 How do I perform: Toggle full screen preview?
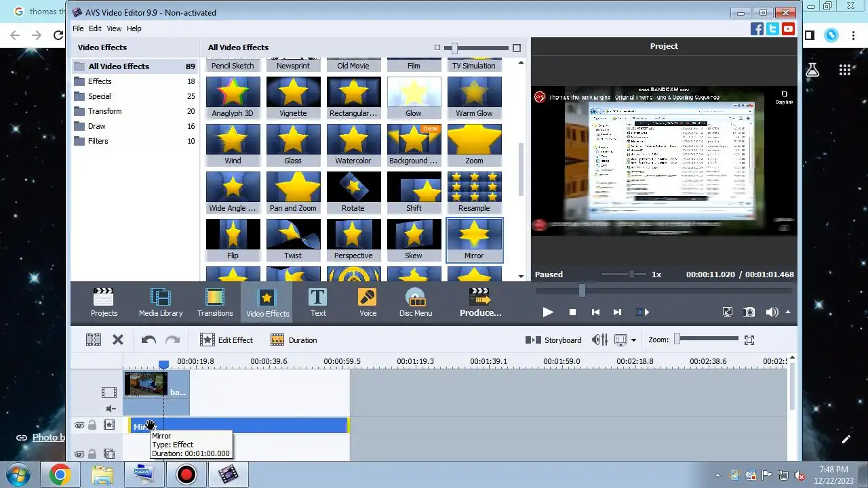(x=728, y=312)
